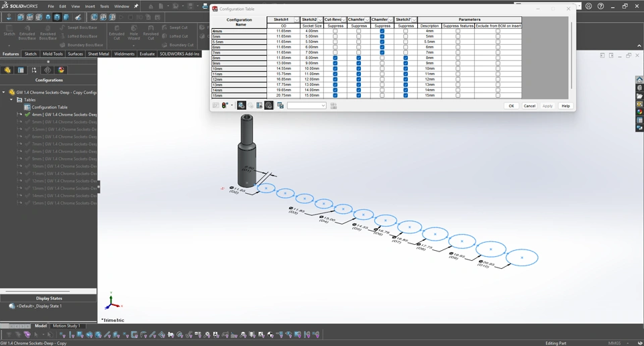Click Cancel in Configuration Table dialog

pos(529,106)
